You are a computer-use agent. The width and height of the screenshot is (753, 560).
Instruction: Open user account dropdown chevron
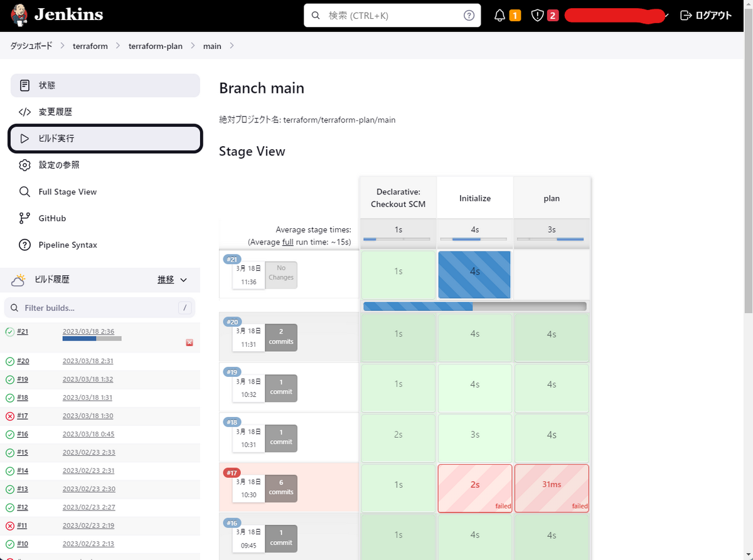tap(666, 16)
